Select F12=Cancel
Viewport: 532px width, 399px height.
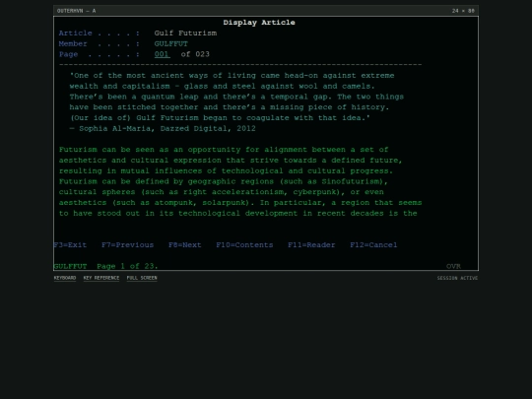point(373,245)
